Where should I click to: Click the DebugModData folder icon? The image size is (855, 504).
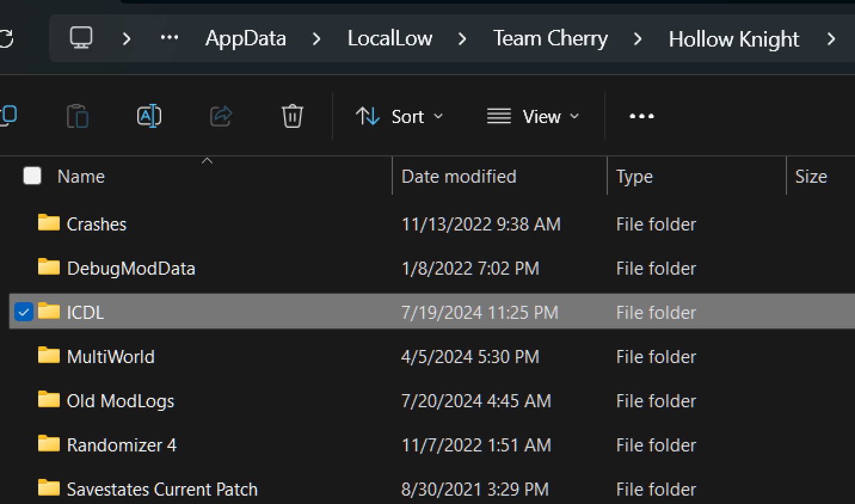point(49,266)
